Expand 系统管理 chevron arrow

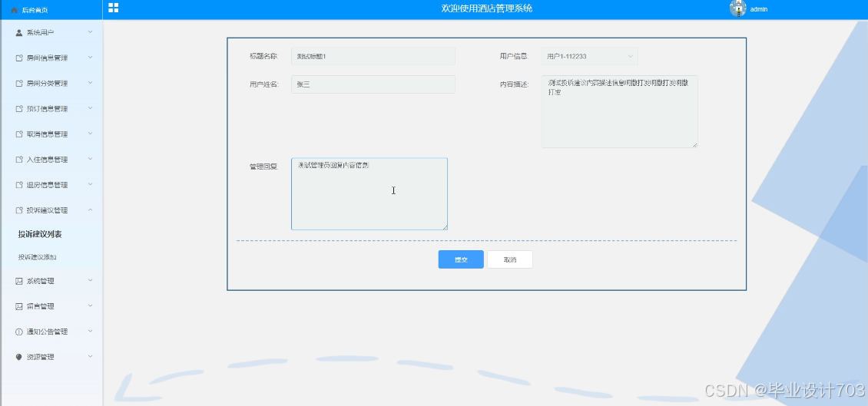point(90,280)
